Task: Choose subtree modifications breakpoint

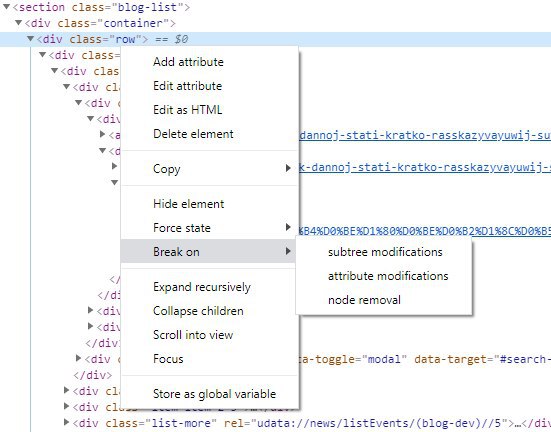Action: 384,252
